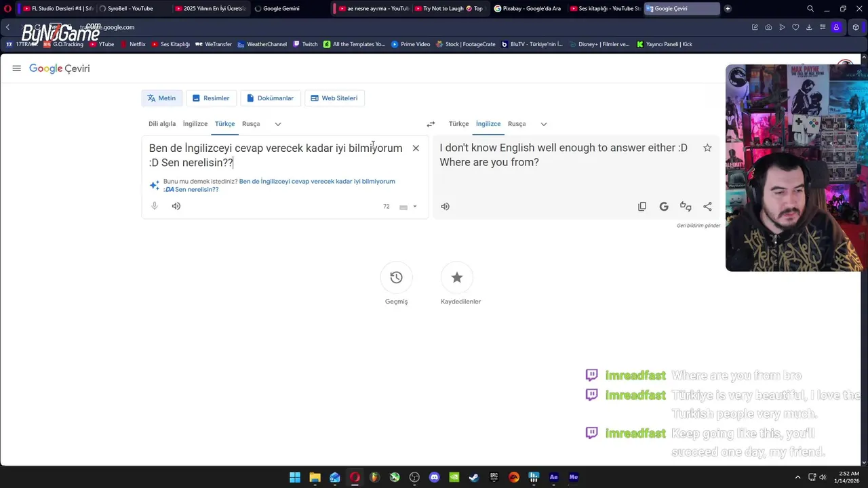The image size is (868, 488).
Task: Switch to the FL Studio Dersleri browser tab
Action: [58, 9]
